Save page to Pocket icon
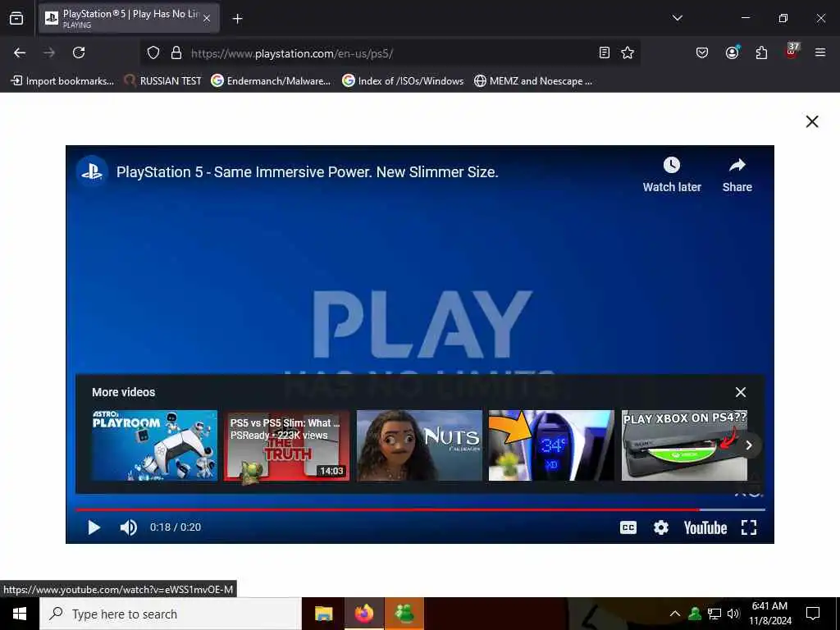 pos(702,52)
